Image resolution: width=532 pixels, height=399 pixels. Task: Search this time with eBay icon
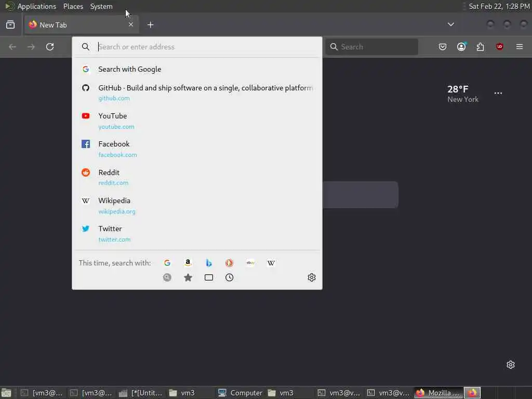click(250, 263)
